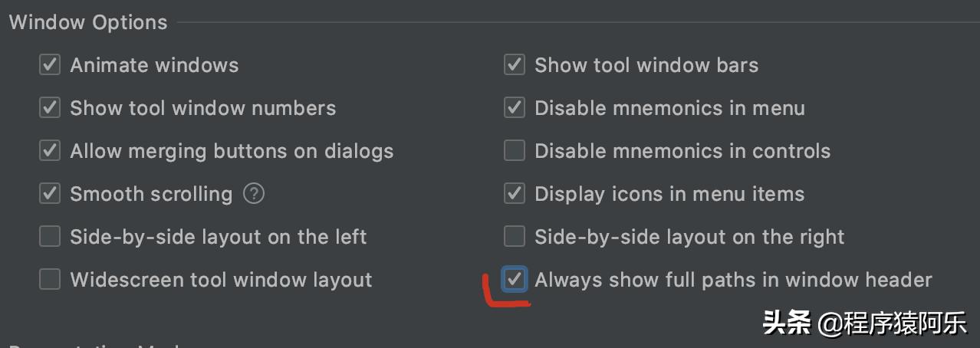Disable Show tool window numbers

(50, 108)
